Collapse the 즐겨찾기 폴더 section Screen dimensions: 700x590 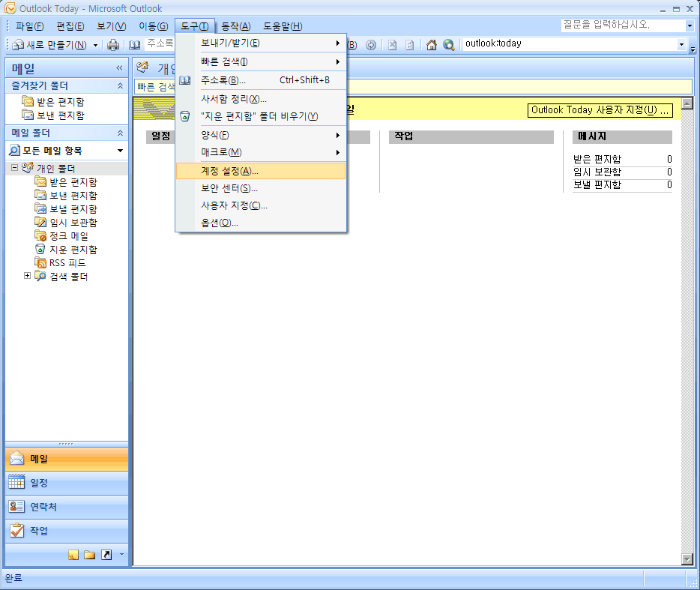(120, 85)
